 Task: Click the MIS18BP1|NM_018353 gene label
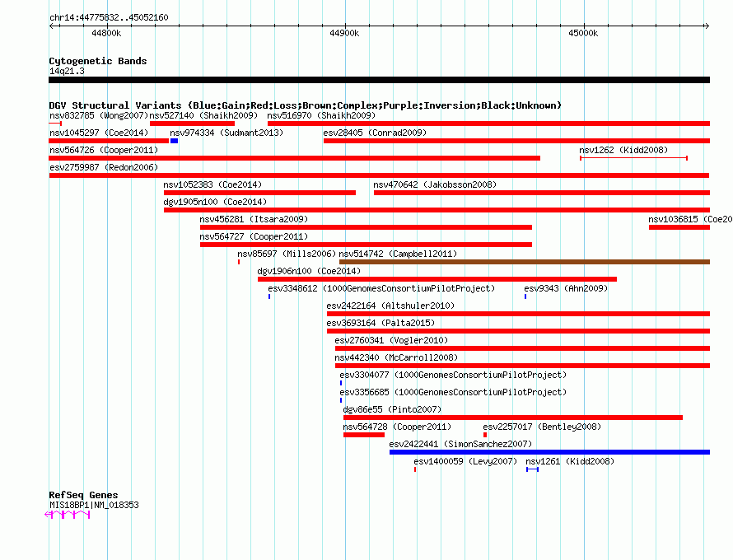94,505
